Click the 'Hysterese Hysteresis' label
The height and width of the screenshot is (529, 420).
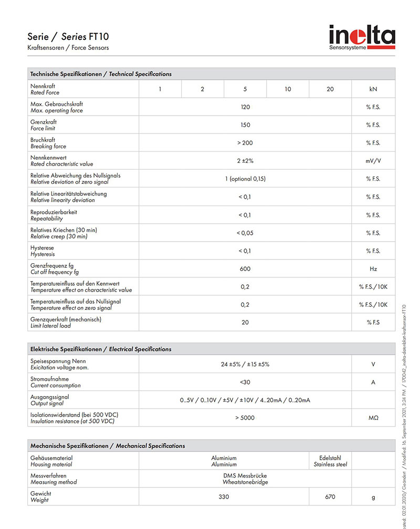43,251
